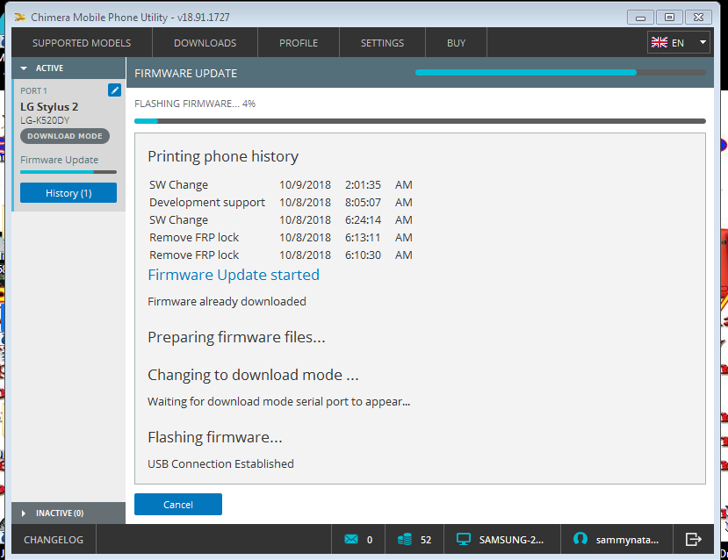Click the UK flag language icon
Viewport: 728px width, 560px height.
(660, 43)
